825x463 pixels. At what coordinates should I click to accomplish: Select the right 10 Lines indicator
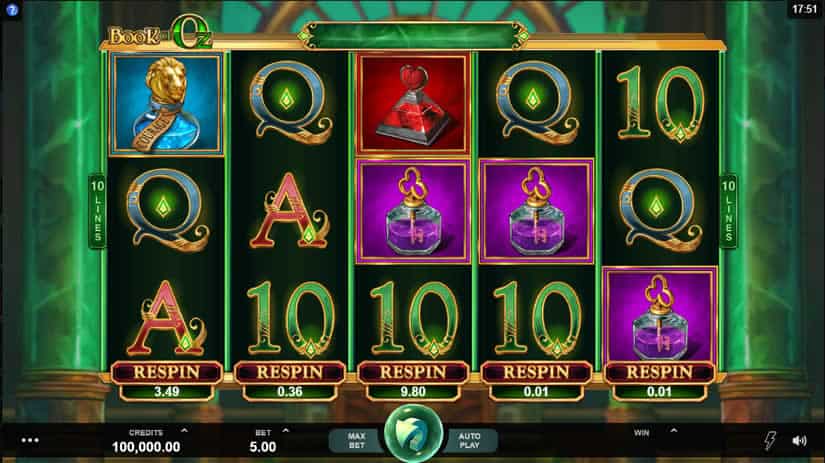click(729, 212)
